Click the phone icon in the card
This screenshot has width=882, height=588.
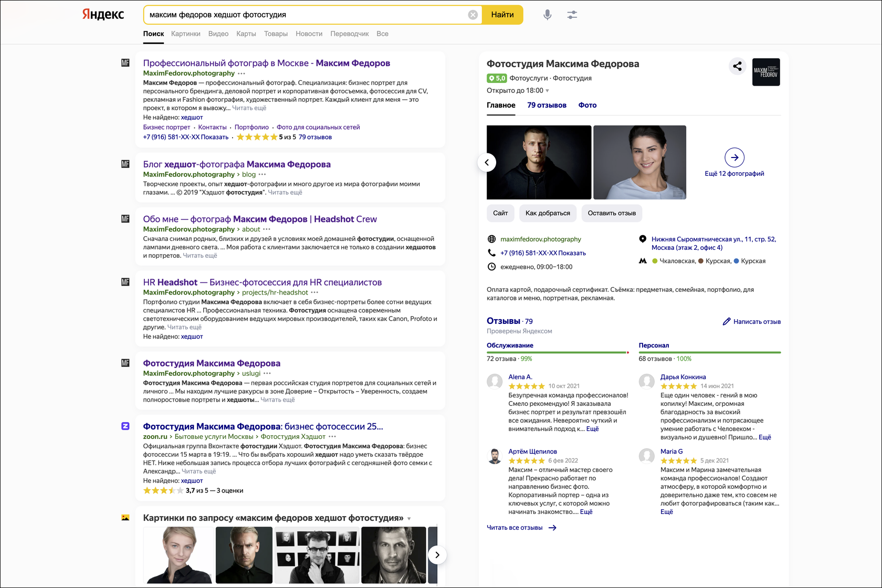tap(491, 253)
